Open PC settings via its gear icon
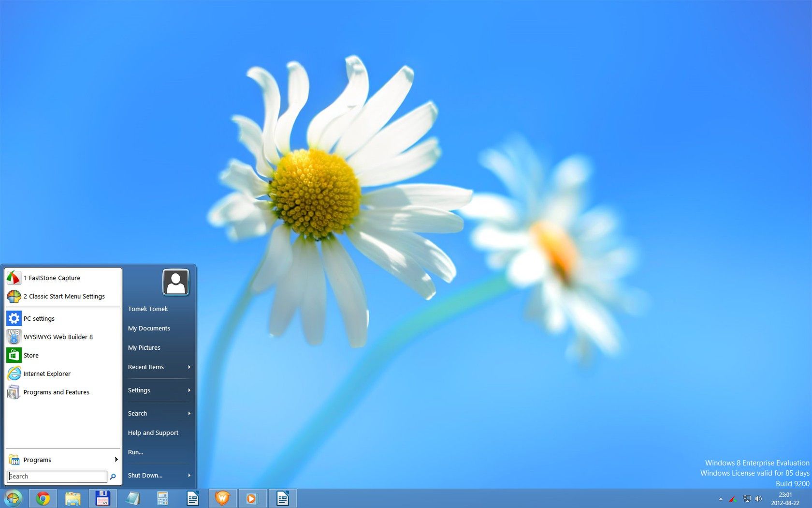Viewport: 812px width, 508px height. pos(14,318)
